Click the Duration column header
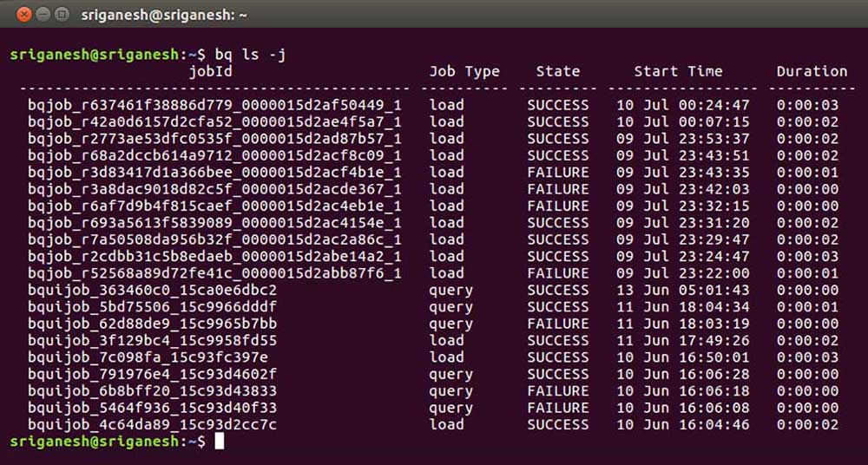868x465 pixels. point(812,71)
